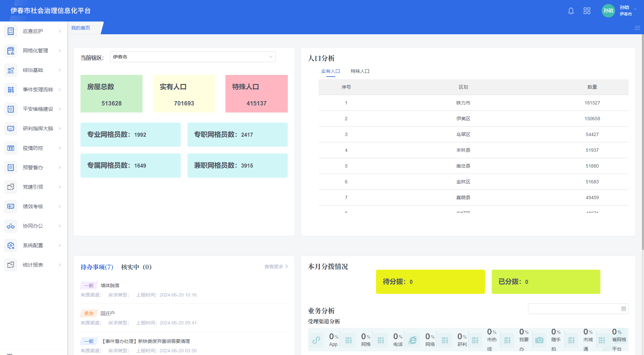Expand the 统计报表 menu
The width and height of the screenshot is (644, 355).
click(x=33, y=265)
